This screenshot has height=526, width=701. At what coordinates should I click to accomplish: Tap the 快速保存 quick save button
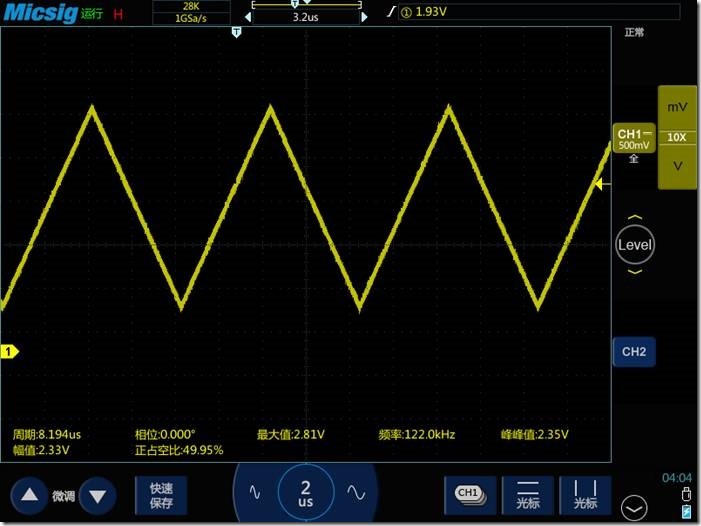[161, 495]
